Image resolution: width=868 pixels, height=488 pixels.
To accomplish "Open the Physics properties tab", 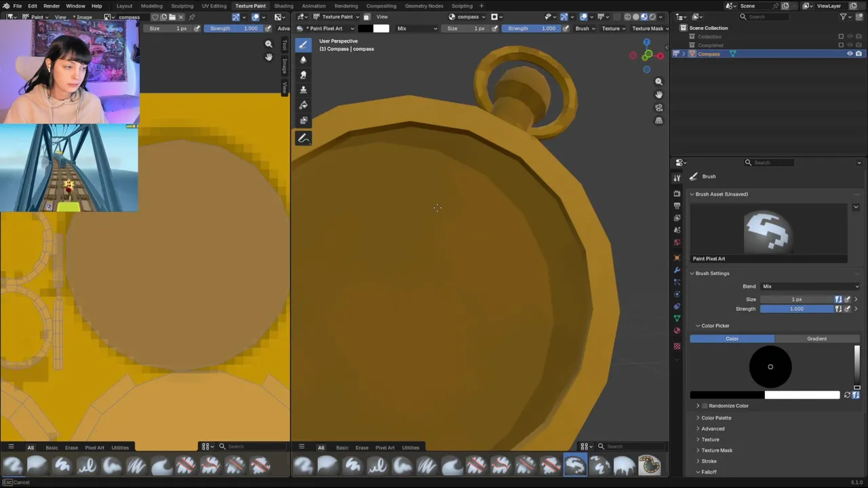I will tap(677, 294).
